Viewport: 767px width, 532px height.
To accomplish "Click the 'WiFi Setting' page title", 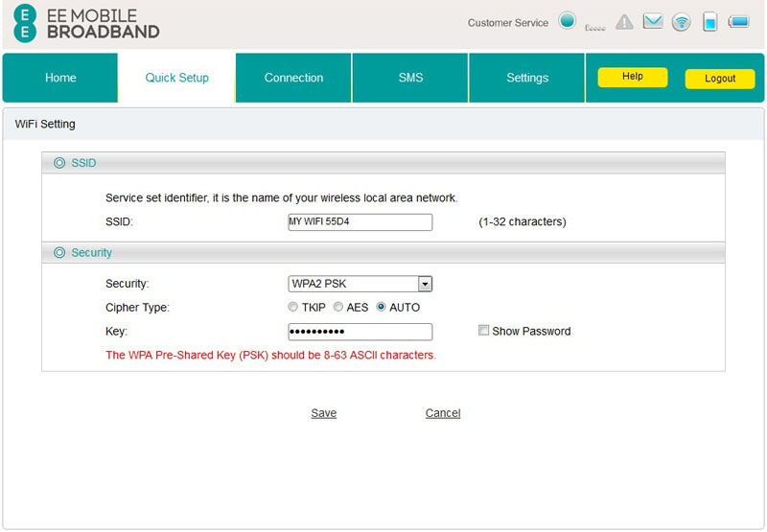I will (x=45, y=125).
